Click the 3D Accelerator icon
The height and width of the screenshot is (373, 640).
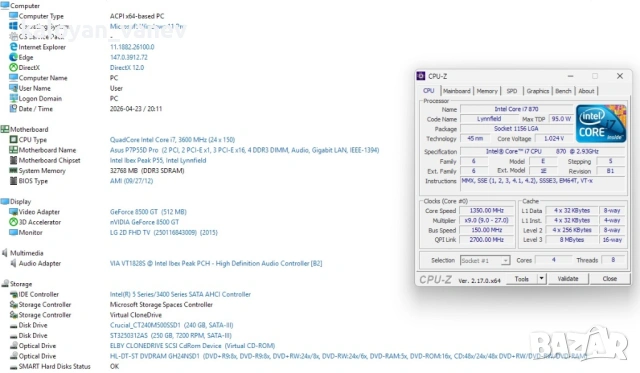13,222
